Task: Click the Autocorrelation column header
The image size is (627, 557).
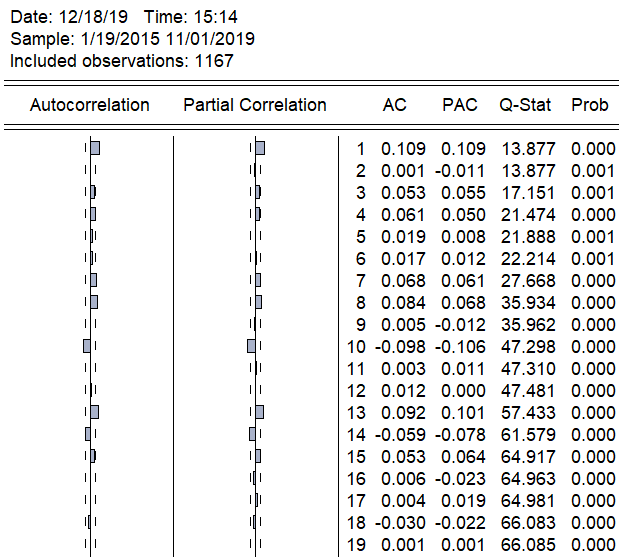Action: (x=90, y=105)
